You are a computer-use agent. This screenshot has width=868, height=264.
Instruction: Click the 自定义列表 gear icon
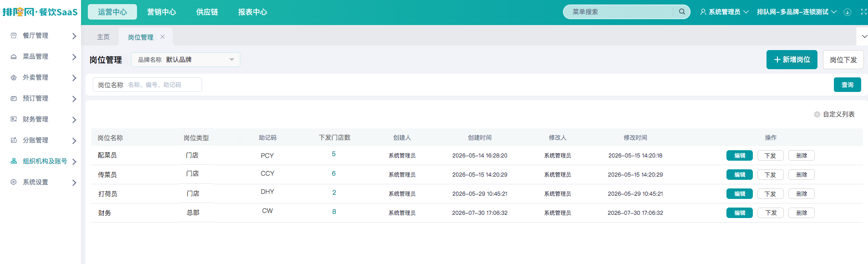click(817, 114)
